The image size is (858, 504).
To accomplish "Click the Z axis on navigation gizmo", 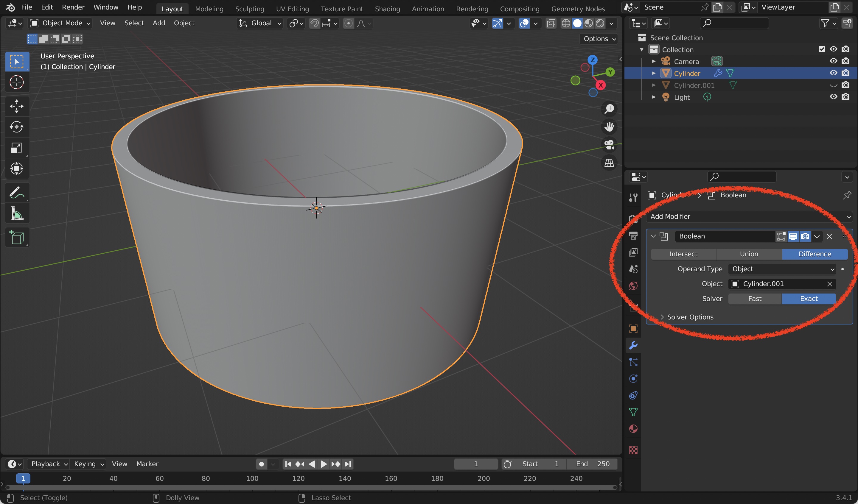I will (x=593, y=60).
